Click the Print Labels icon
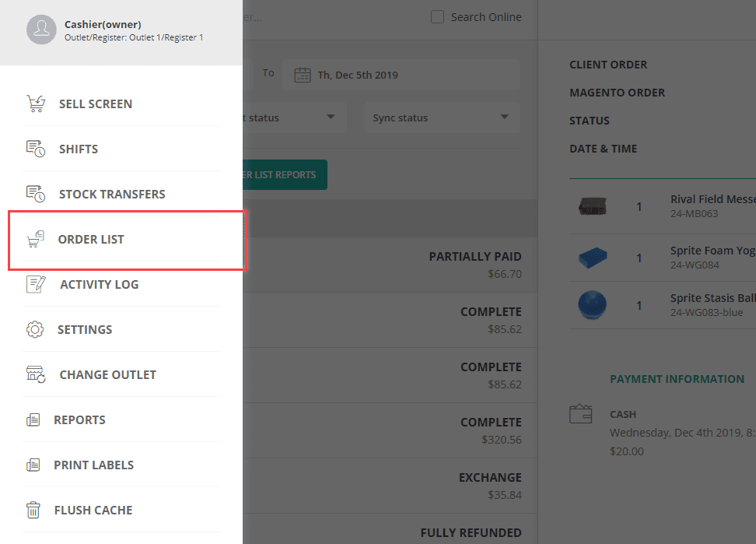 33,465
